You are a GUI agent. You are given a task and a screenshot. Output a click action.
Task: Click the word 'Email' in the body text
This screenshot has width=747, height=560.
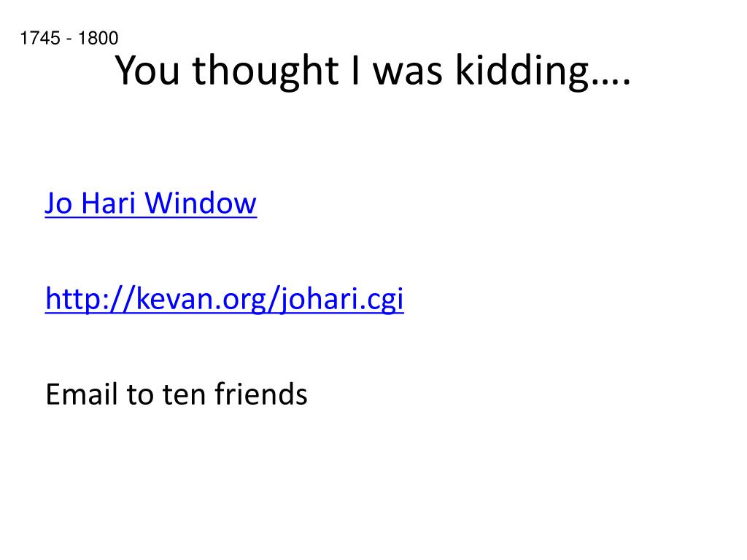pyautogui.click(x=82, y=394)
